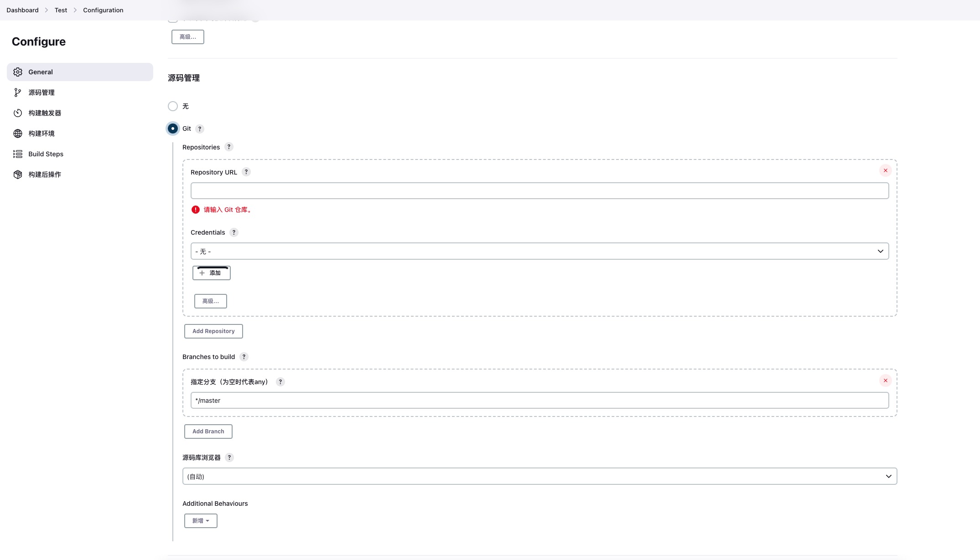Go to the 构建后操作 section
This screenshot has width=980, height=560.
pyautogui.click(x=80, y=175)
